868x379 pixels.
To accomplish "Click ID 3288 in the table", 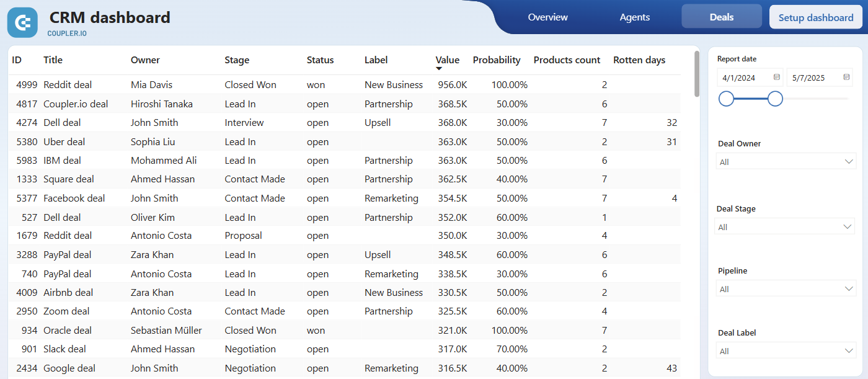I will click(x=27, y=254).
